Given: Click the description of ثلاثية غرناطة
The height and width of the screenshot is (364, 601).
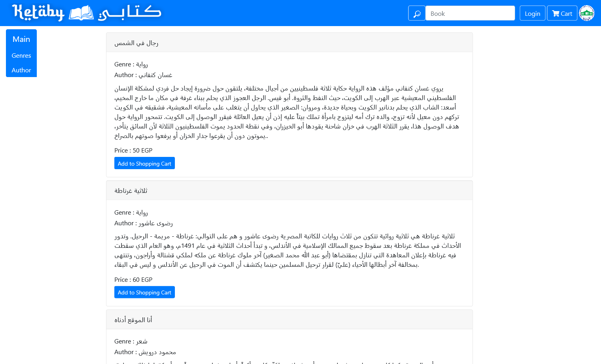Looking at the screenshot, I should 288,251.
